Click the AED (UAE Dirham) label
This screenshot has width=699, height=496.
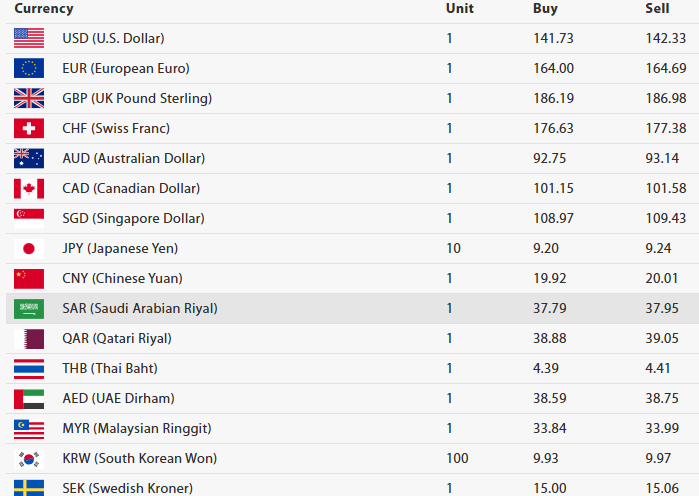tap(118, 398)
